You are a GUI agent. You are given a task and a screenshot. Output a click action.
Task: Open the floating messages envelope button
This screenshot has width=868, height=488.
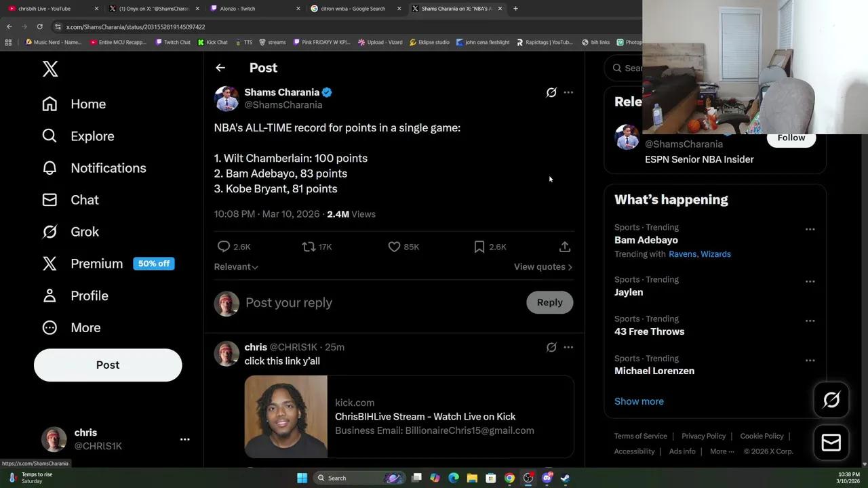pos(831,443)
